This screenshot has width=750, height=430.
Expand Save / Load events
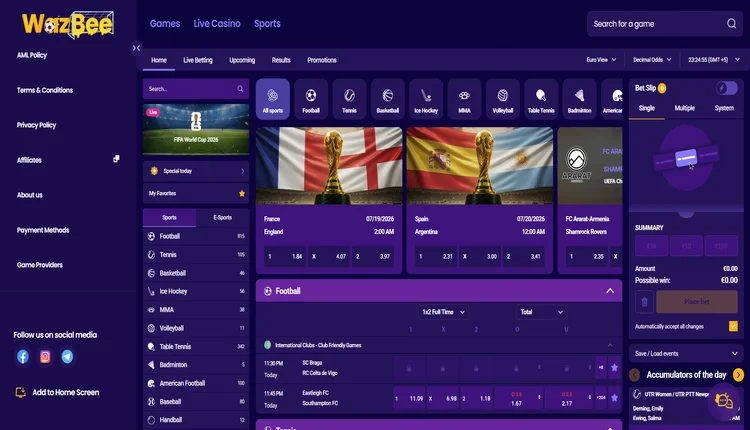(686, 353)
